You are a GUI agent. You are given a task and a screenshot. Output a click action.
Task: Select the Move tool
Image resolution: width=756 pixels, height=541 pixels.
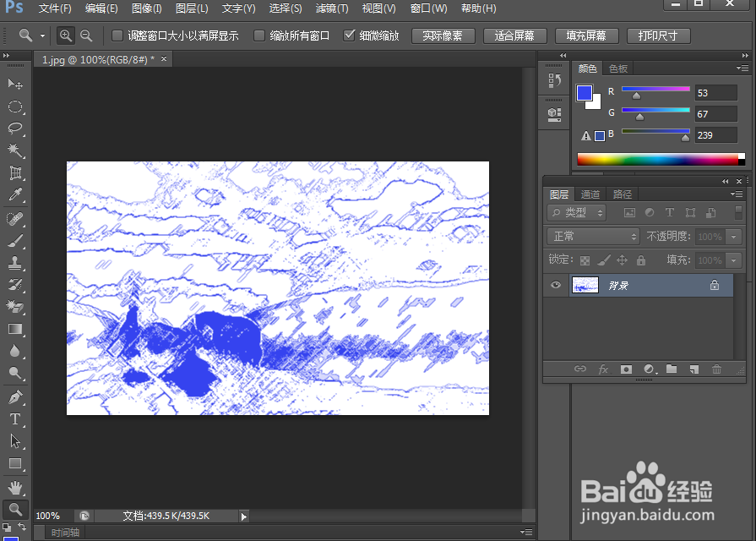click(15, 85)
